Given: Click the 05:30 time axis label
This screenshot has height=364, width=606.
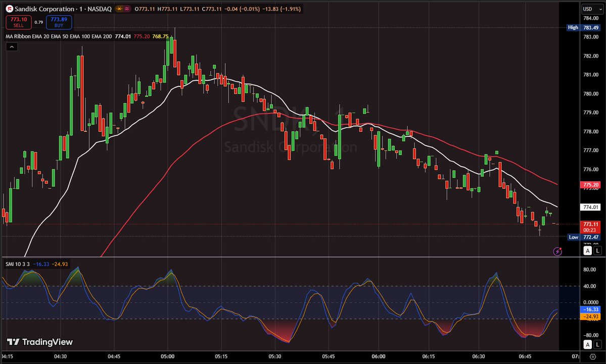Looking at the screenshot, I should point(275,356).
